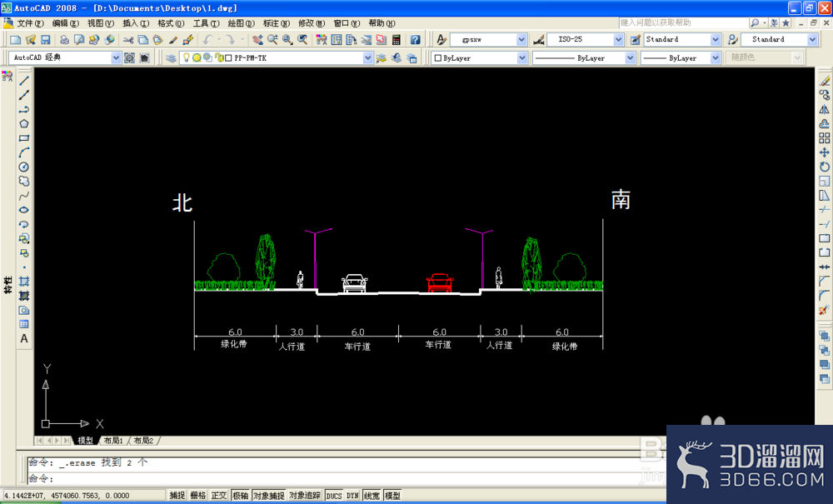Open the ISO-25 dimension style dropdown
The image size is (833, 504).
point(618,40)
